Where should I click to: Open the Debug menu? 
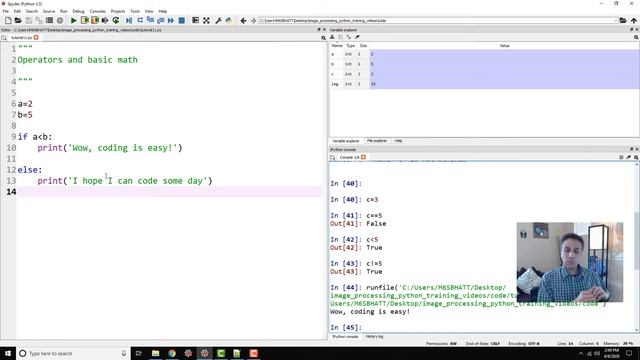[x=78, y=11]
